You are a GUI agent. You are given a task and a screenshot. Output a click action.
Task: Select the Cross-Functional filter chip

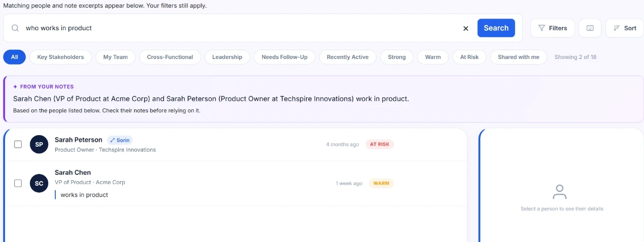point(170,57)
